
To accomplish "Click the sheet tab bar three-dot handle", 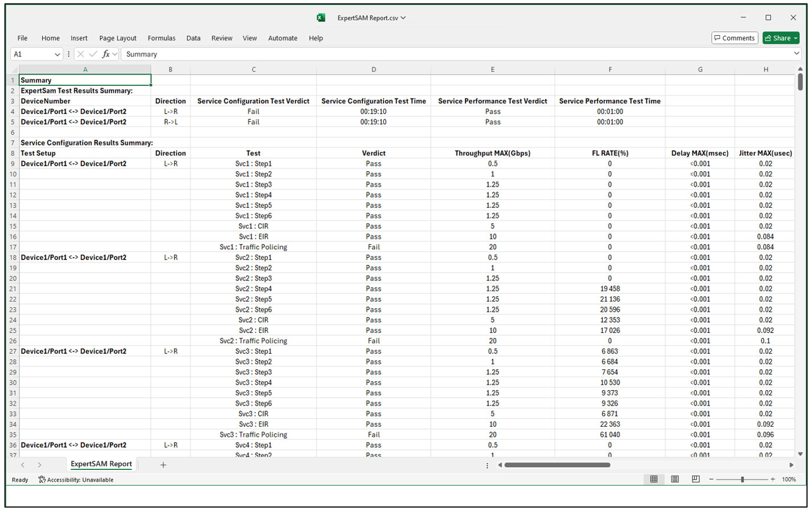I will [487, 465].
